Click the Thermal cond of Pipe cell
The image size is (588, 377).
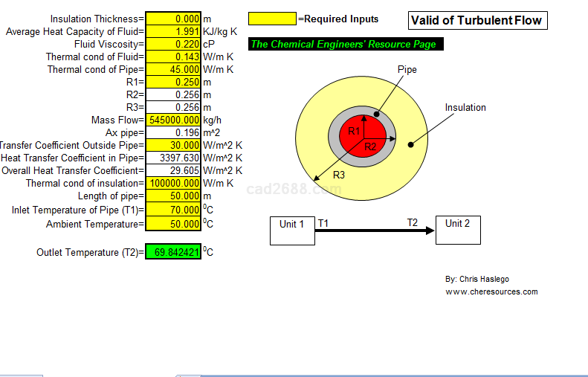tap(173, 69)
